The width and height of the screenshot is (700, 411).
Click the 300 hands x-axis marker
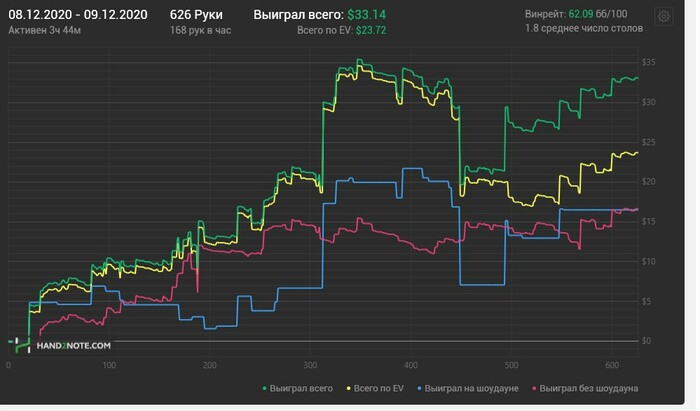coord(311,366)
